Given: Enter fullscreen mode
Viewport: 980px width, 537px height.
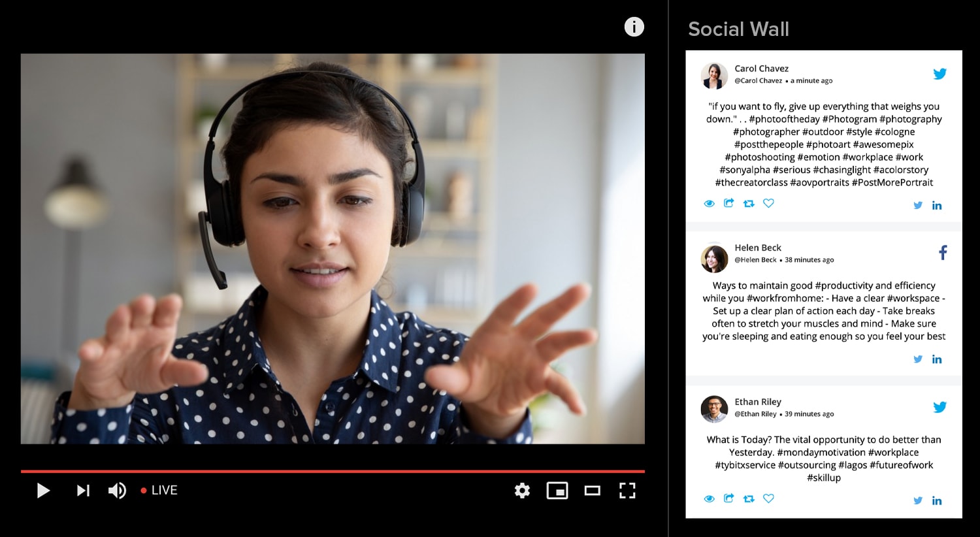Looking at the screenshot, I should point(627,490).
